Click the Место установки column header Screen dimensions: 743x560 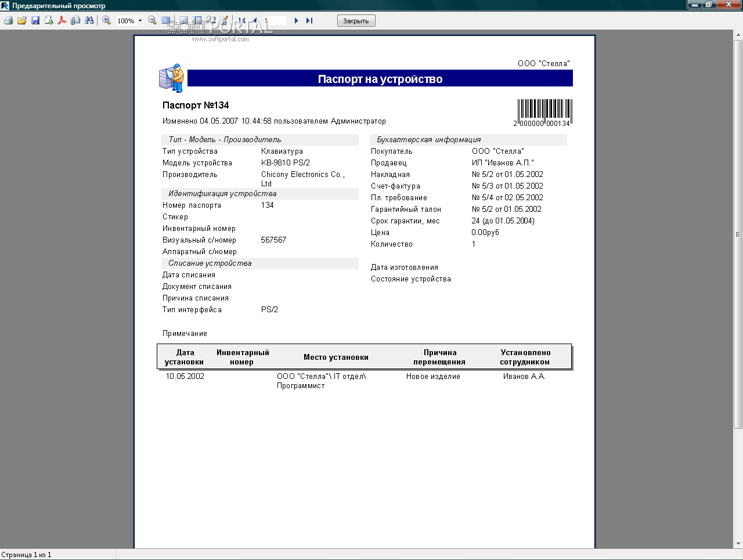click(x=336, y=357)
